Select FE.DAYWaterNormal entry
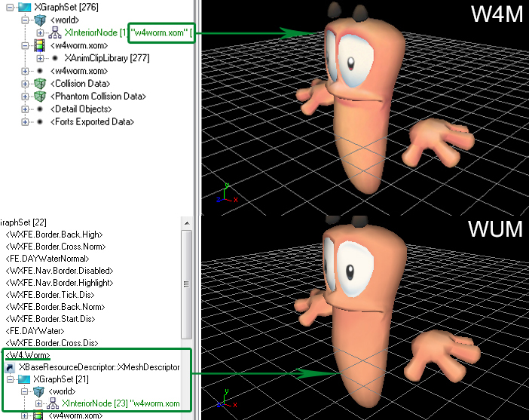 pos(47,259)
